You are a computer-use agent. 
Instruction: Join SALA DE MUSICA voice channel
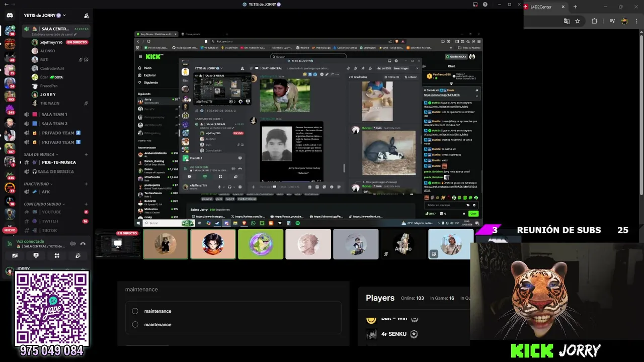56,172
